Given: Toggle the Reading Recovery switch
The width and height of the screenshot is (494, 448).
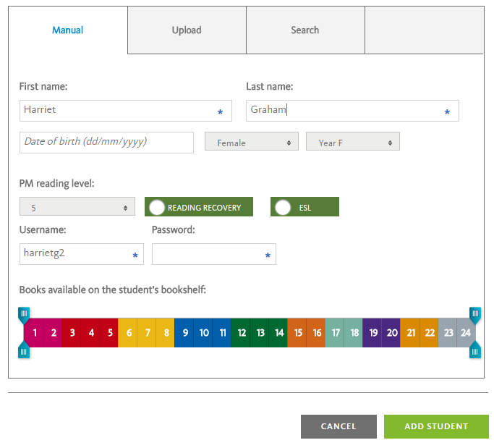Looking at the screenshot, I should tap(199, 207).
